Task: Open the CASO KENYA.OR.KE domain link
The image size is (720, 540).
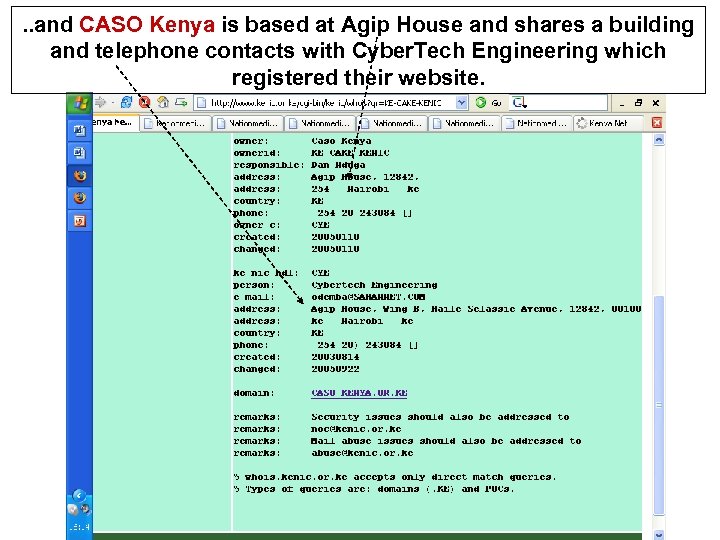Action: pos(359,393)
